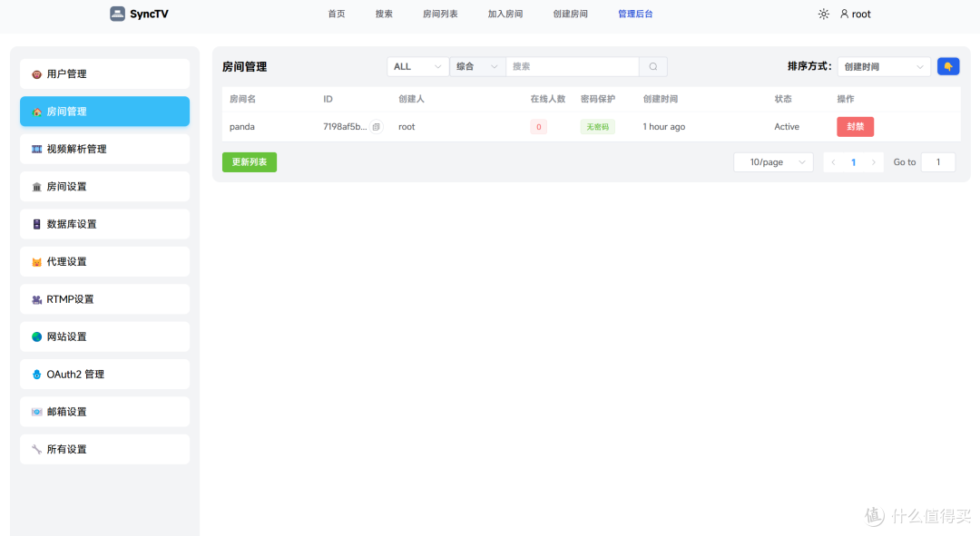The width and height of the screenshot is (980, 536).
Task: Click the Active status cell
Action: coord(786,127)
